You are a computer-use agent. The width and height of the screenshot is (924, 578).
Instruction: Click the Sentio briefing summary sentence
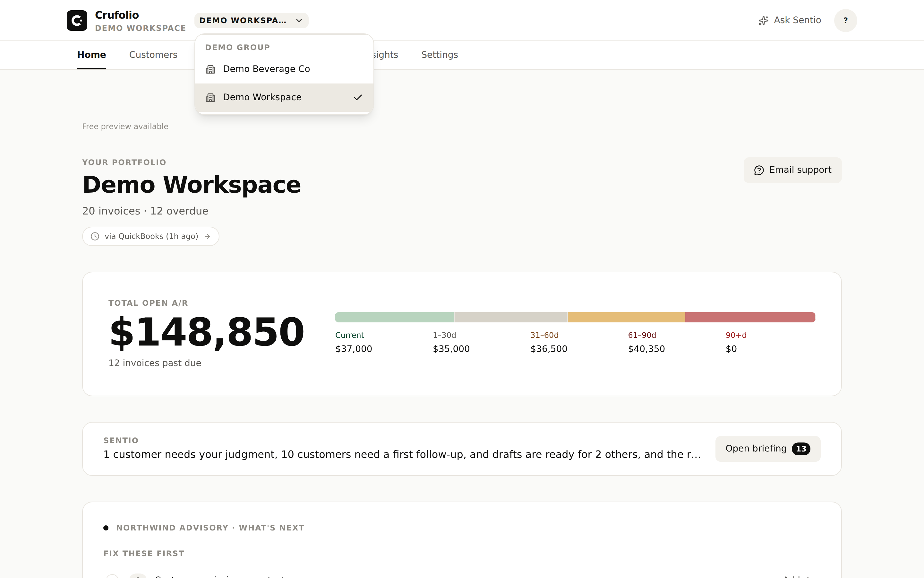pyautogui.click(x=402, y=454)
